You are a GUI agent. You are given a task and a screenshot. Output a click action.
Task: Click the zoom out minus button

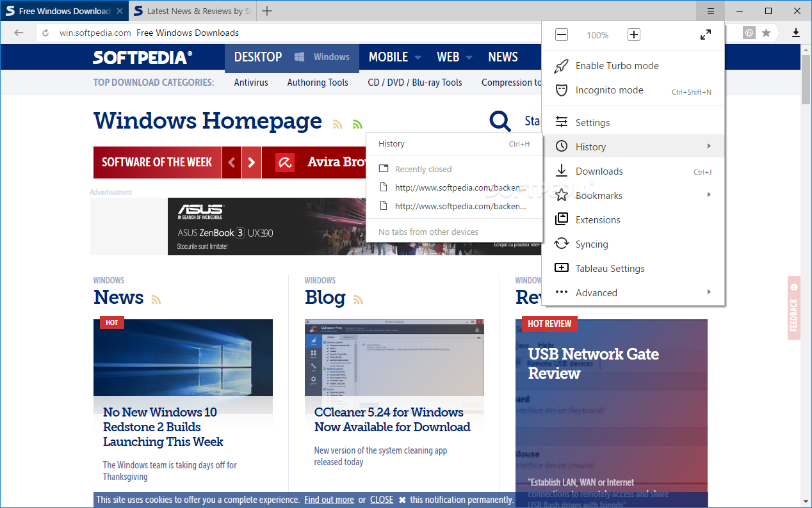[562, 35]
